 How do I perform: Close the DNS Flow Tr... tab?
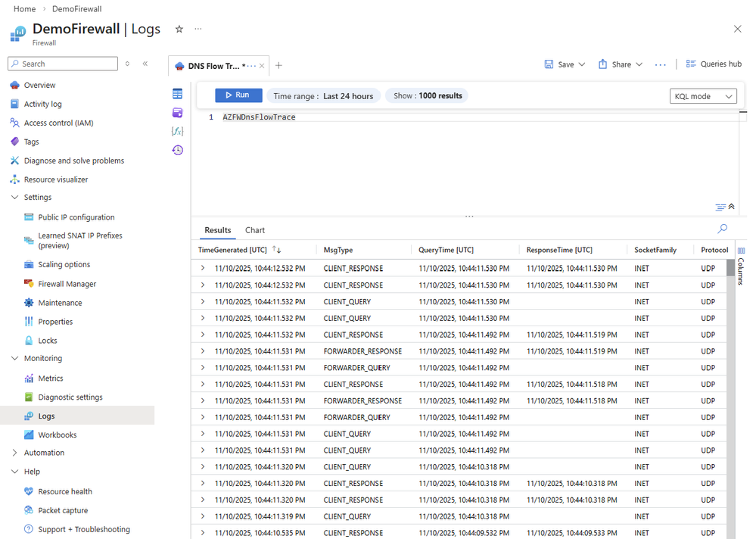[x=262, y=66]
